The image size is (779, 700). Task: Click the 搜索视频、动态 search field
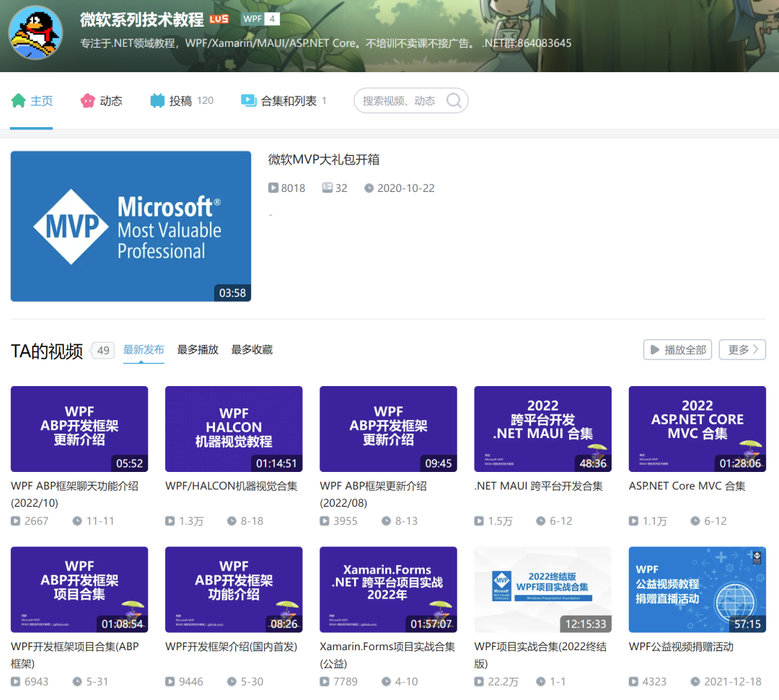(x=411, y=100)
